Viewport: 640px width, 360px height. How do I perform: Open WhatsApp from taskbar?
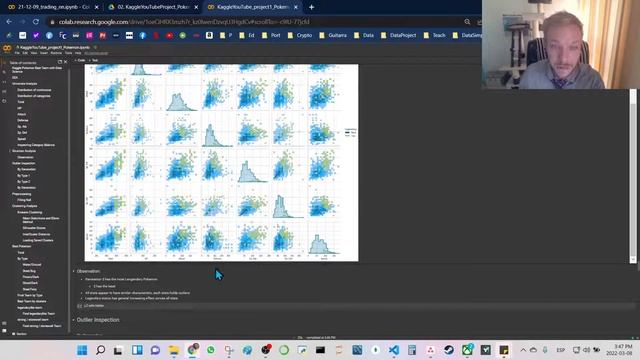(211, 350)
